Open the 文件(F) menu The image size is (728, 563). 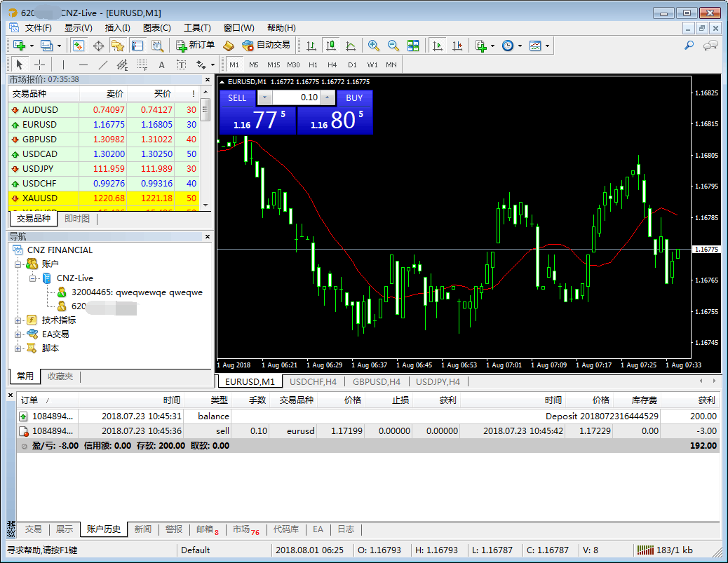coord(38,28)
